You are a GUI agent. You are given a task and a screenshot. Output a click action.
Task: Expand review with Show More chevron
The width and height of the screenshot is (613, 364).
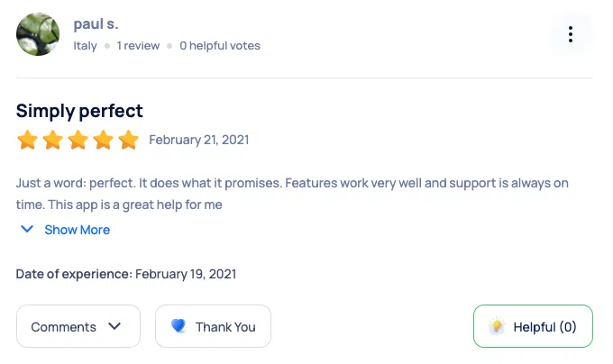pyautogui.click(x=28, y=230)
